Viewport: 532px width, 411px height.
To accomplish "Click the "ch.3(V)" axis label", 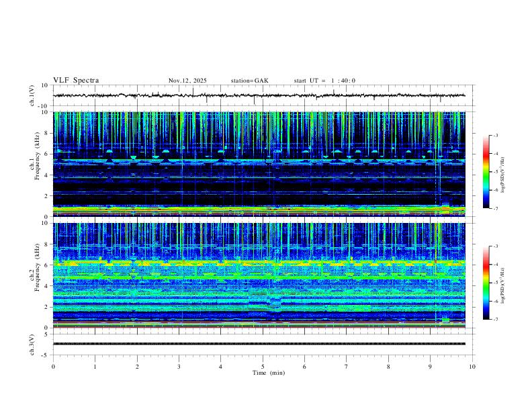I will [32, 345].
